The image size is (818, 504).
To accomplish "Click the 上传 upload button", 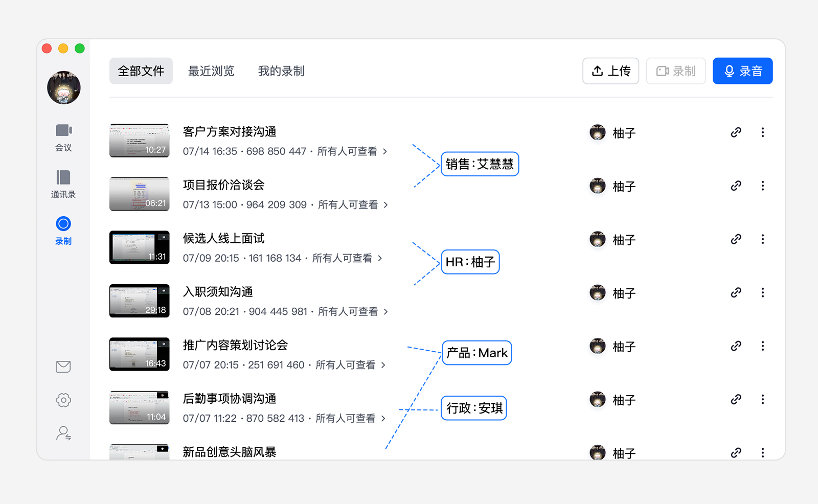I will pyautogui.click(x=610, y=71).
